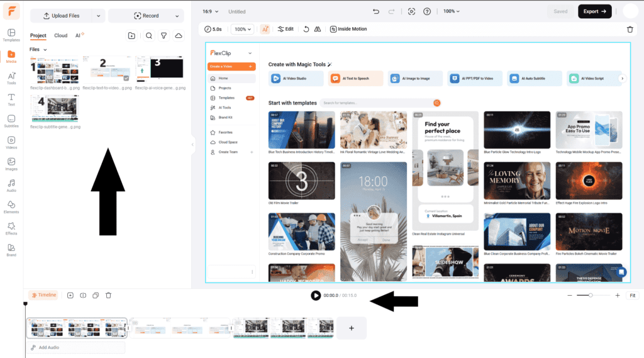Delete selected canvas element with trash icon
Viewport: 644px width, 358px height.
(630, 29)
